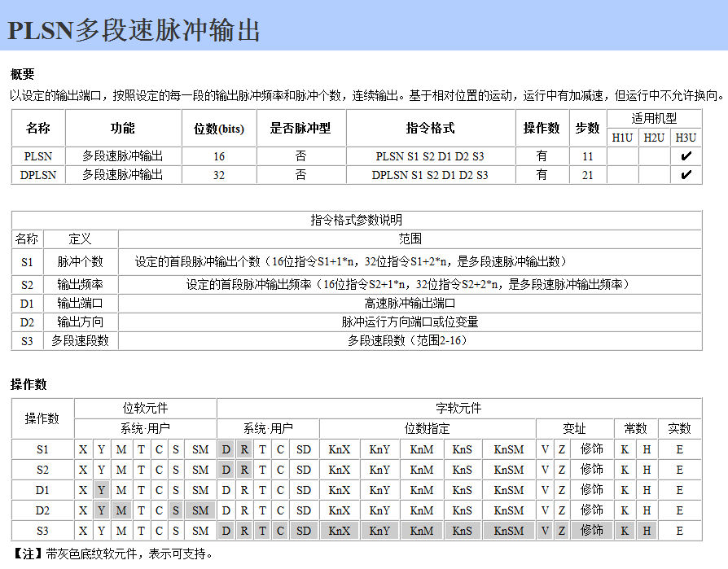Click the 多段速段数（范围2-16） cell
The height and width of the screenshot is (569, 728).
coord(410,341)
